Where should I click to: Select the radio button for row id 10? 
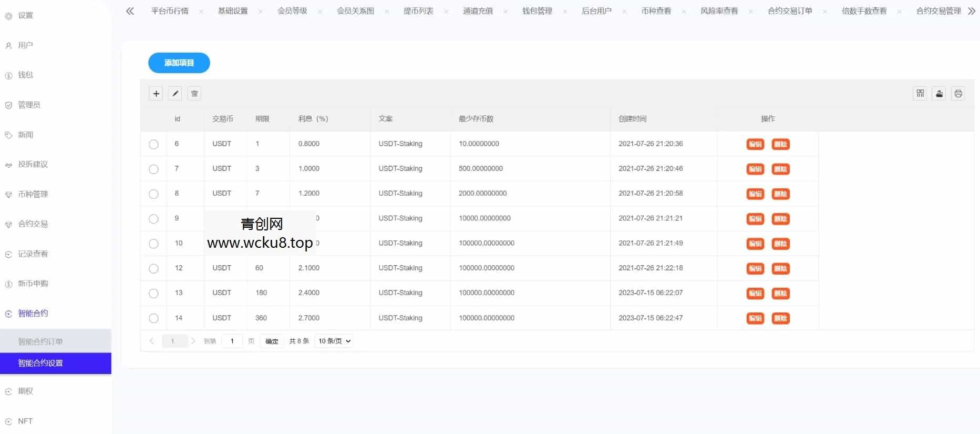click(x=153, y=244)
